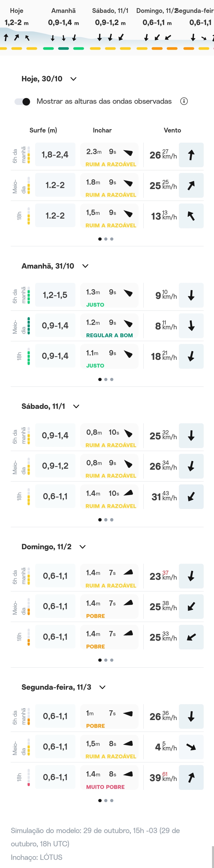Image resolution: width=214 pixels, height=868 pixels.
Task: Click swell direction icon for Sábado 18h row
Action: point(128,493)
